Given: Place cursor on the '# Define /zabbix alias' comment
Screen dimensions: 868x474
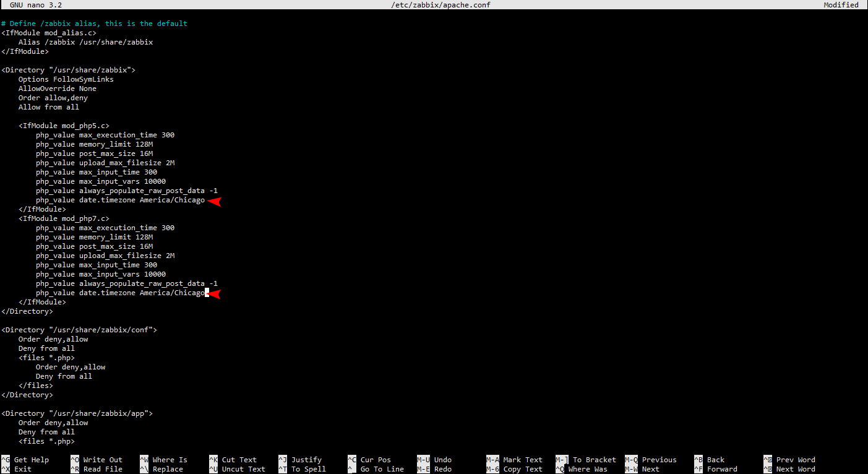Looking at the screenshot, I should tap(94, 24).
